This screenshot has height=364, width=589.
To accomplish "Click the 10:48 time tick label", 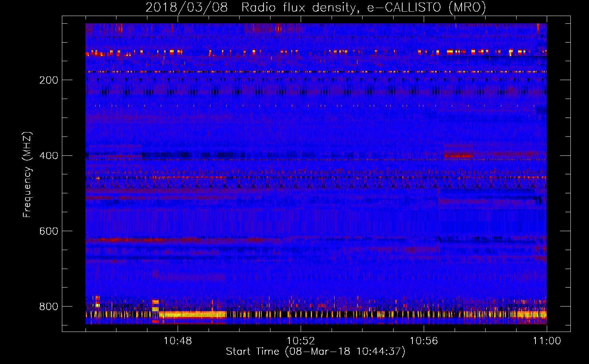I will (x=178, y=341).
